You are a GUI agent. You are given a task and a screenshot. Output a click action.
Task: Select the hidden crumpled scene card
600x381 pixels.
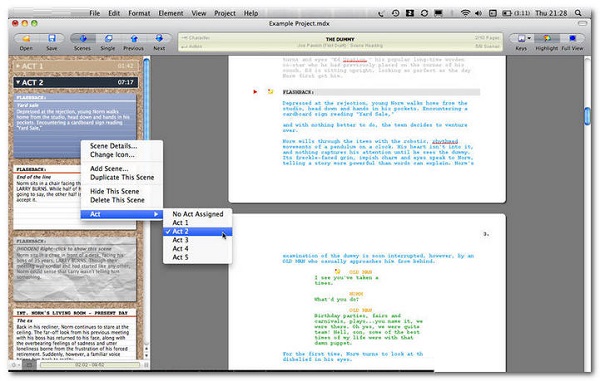75,269
